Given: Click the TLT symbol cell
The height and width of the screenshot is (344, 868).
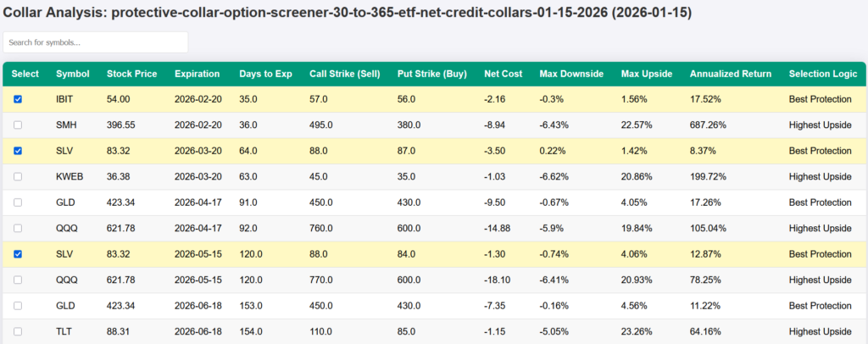Looking at the screenshot, I should (64, 331).
